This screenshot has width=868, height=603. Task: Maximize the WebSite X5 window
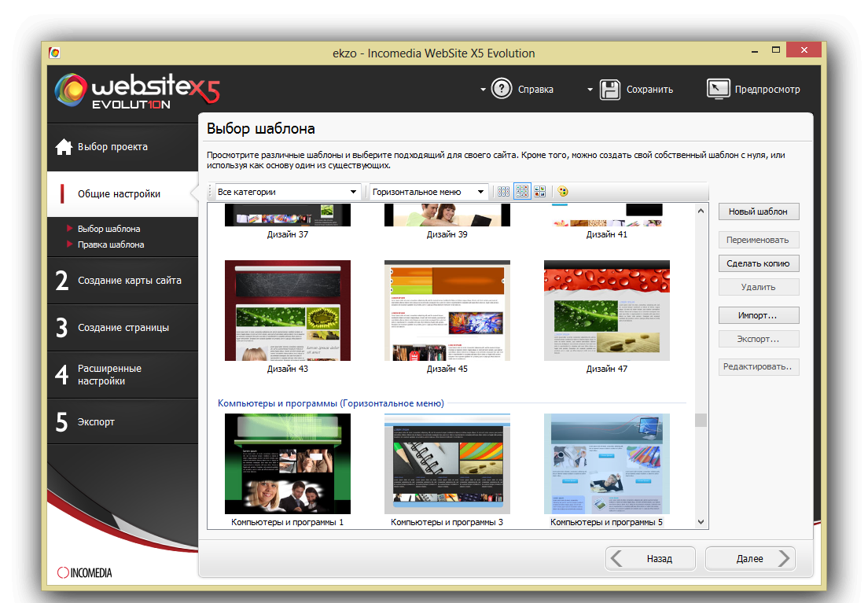[776, 50]
